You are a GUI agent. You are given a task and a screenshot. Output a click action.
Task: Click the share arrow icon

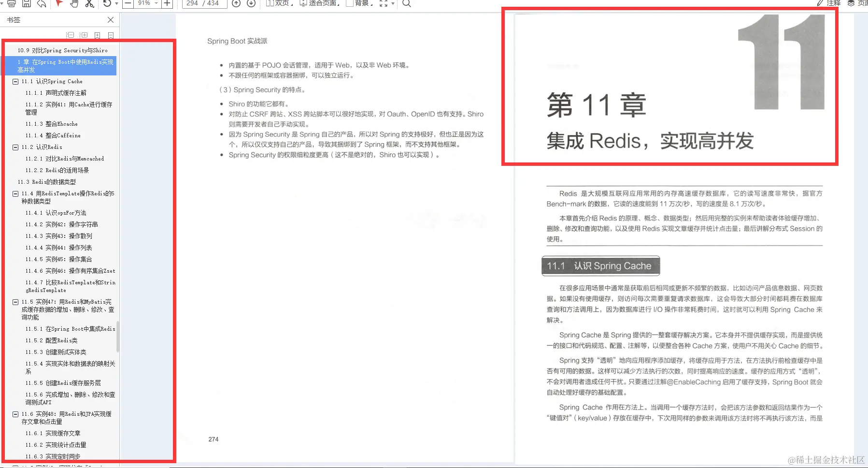(42, 3)
